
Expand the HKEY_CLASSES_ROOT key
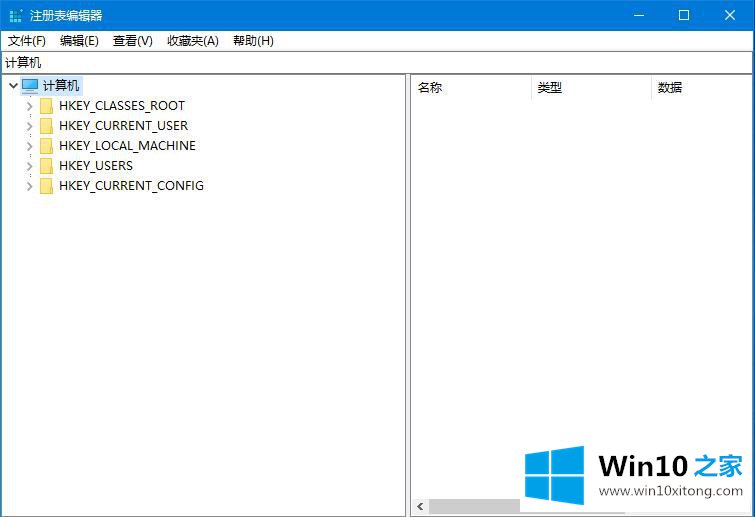[x=29, y=106]
